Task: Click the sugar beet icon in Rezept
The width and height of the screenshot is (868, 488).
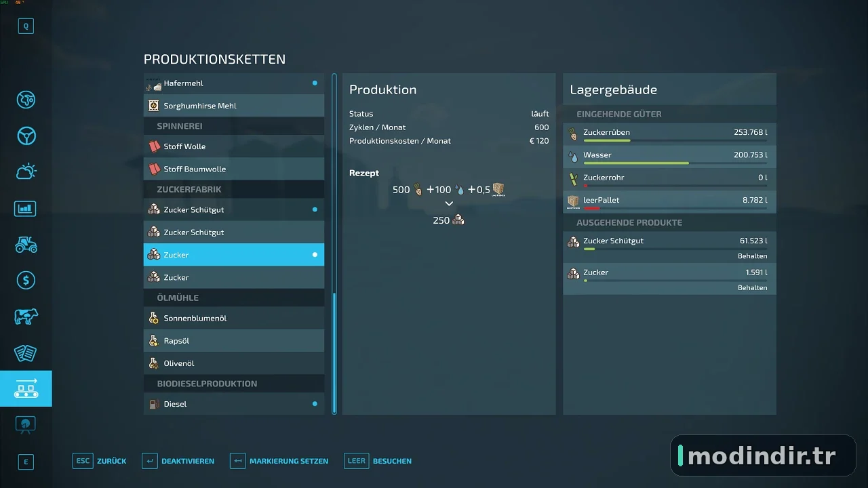Action: (x=418, y=190)
